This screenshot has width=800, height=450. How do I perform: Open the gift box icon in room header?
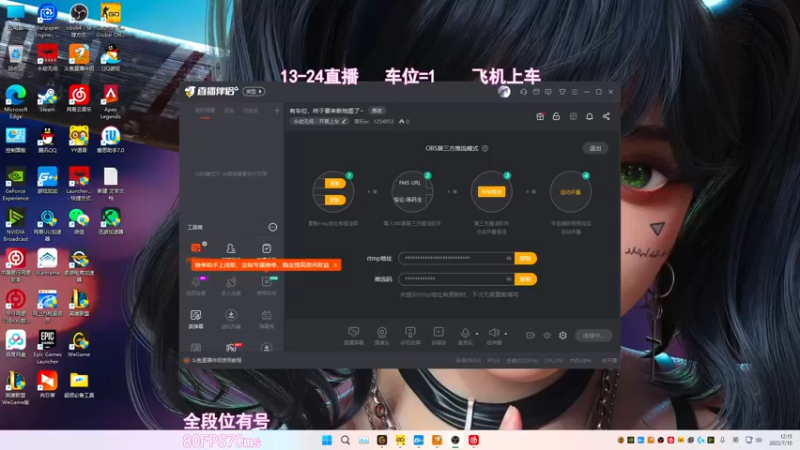click(x=540, y=116)
